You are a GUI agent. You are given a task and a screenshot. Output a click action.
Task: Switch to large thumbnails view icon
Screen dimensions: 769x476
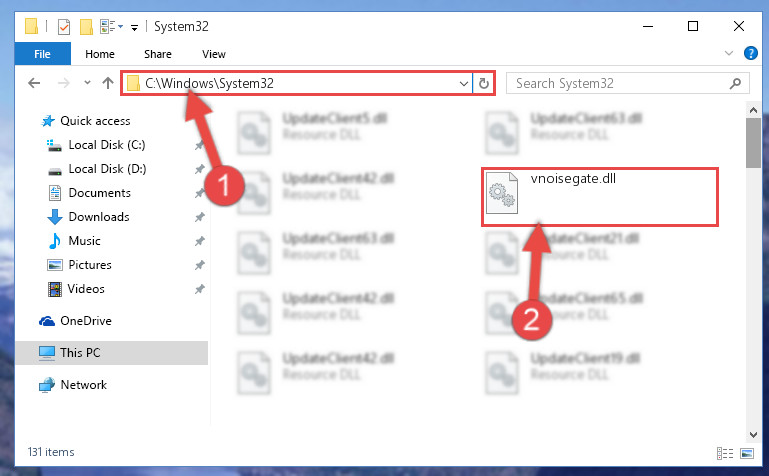tap(747, 453)
